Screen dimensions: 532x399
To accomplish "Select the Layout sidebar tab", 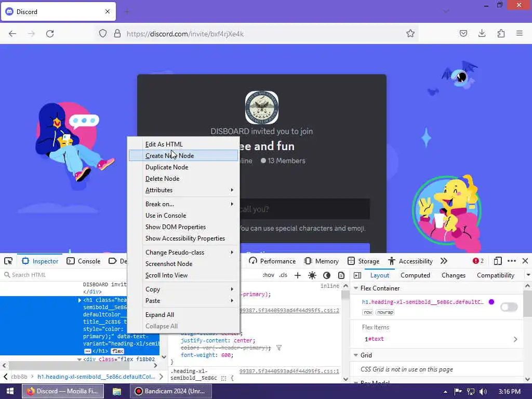I will point(380,275).
